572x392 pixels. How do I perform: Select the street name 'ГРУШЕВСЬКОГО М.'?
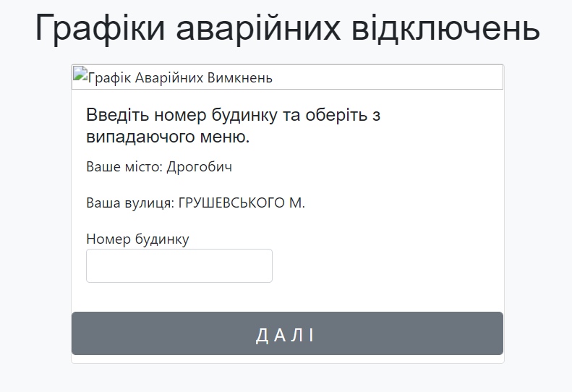point(242,203)
